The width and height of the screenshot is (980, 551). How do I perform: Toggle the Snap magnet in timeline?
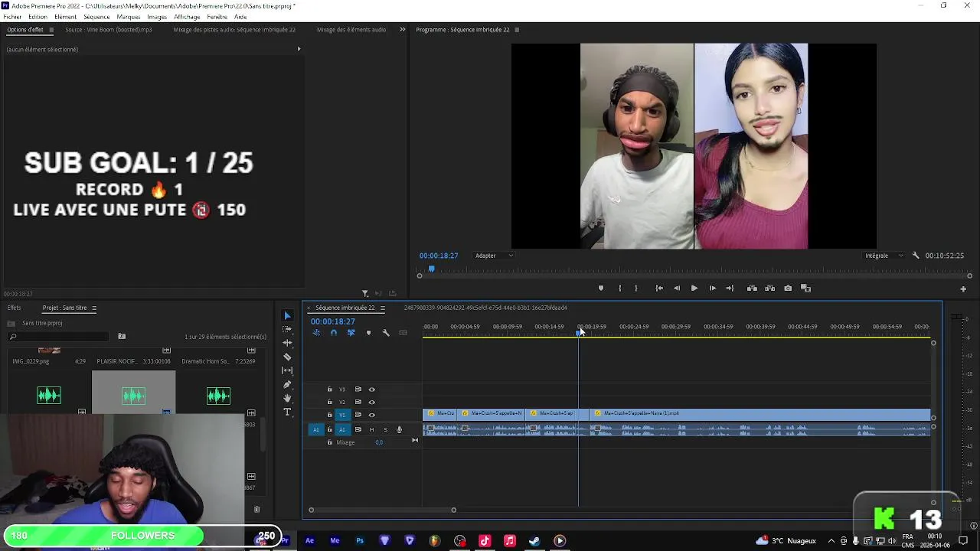tap(333, 333)
